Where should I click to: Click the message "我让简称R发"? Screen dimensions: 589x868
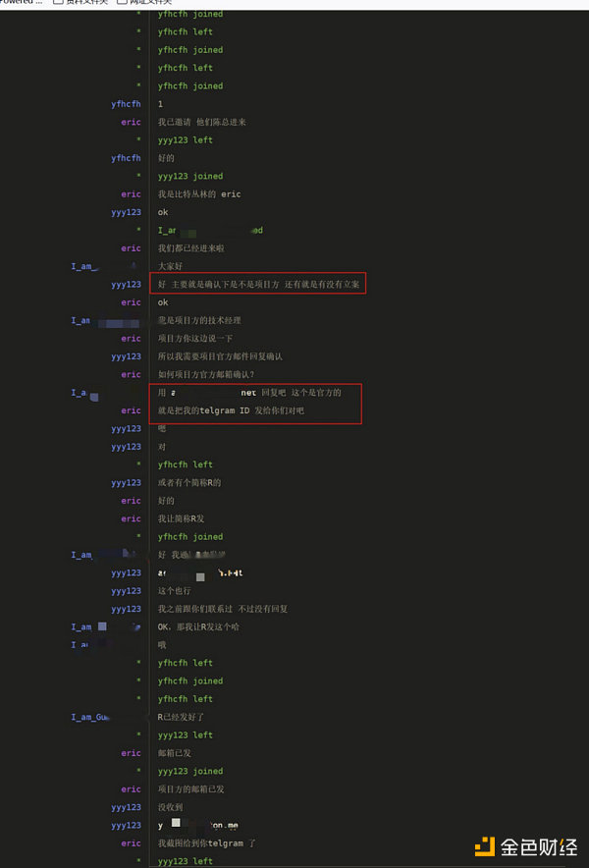(181, 518)
